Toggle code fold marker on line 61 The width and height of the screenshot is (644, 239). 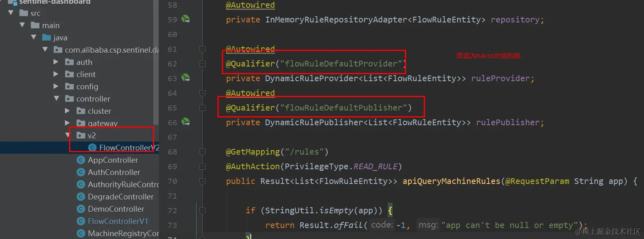(202, 49)
